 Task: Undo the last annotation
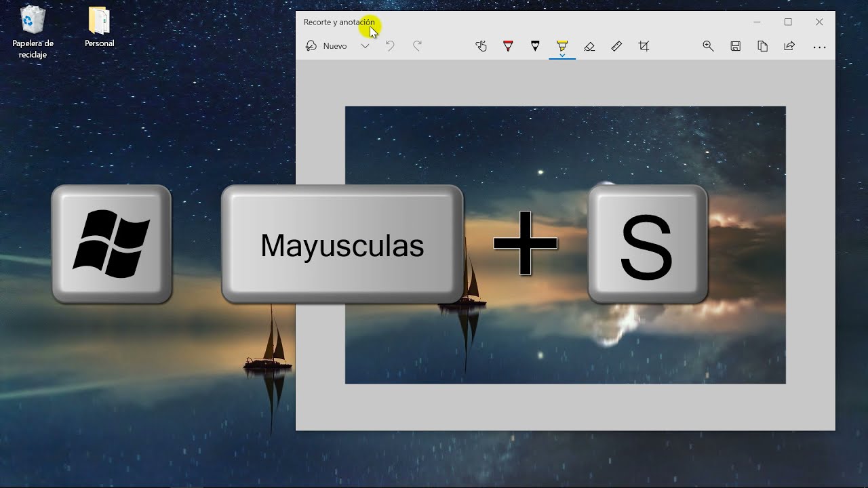pyautogui.click(x=390, y=46)
